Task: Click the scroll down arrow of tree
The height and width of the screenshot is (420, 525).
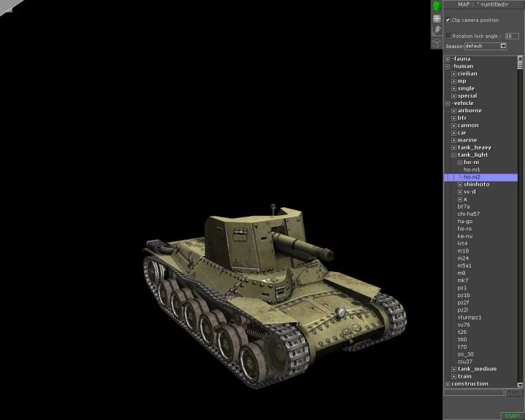Action: 521,384
